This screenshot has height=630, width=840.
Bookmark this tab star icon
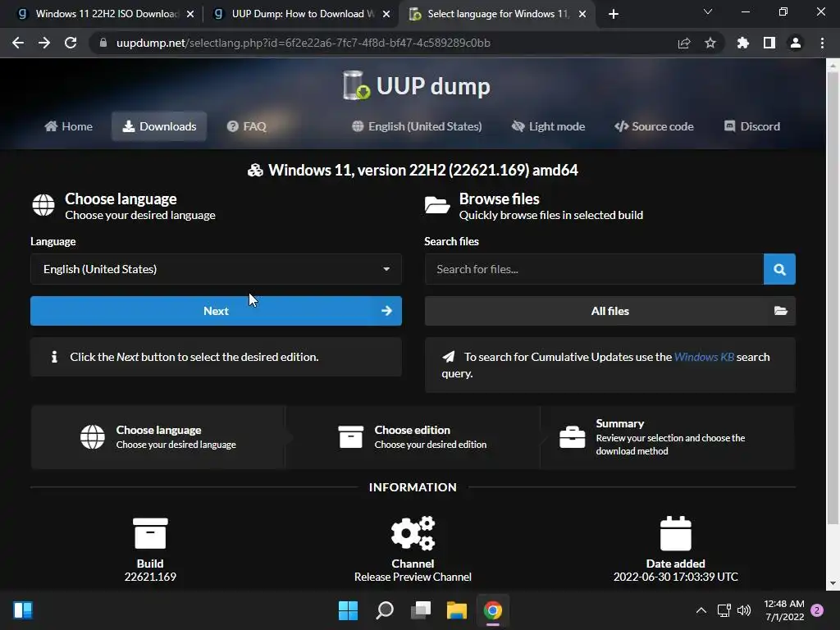710,43
